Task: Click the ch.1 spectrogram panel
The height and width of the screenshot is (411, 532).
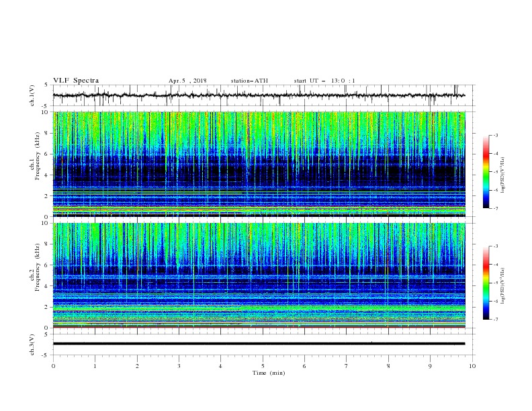Action: pyautogui.click(x=259, y=164)
